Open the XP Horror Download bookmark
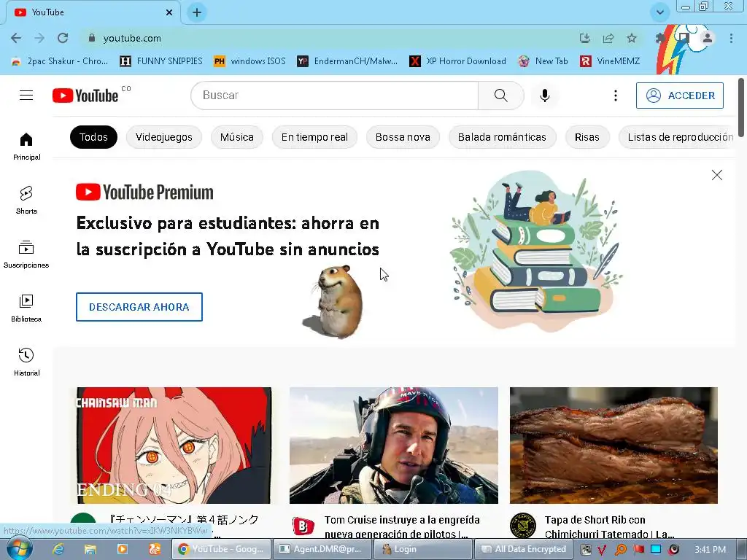The height and width of the screenshot is (560, 747). (458, 61)
